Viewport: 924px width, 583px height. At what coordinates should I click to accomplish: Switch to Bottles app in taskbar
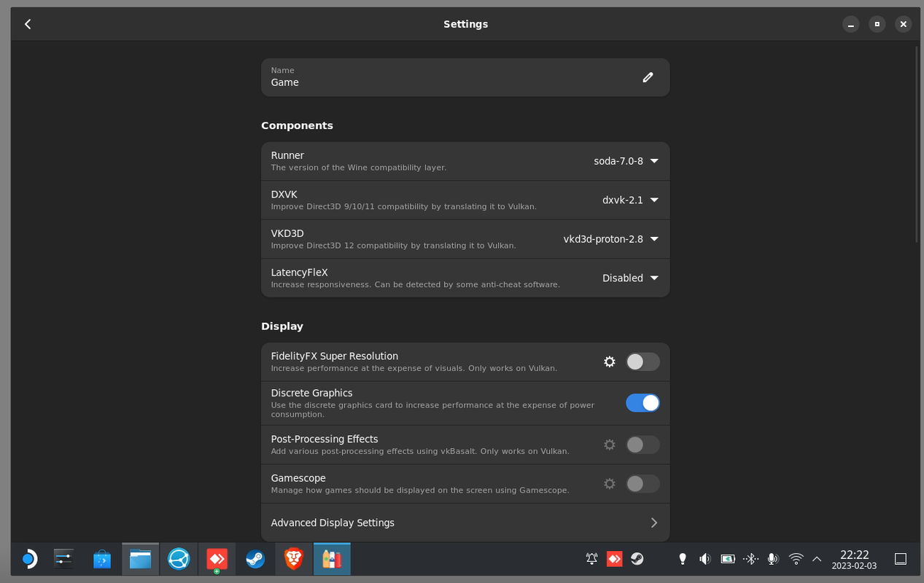tap(332, 559)
